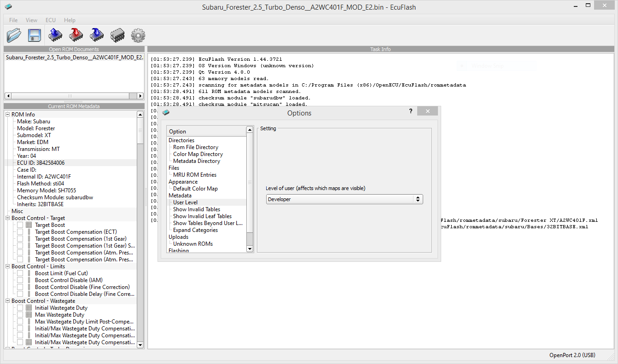The width and height of the screenshot is (618, 364).
Task: Select Show Invalid Tables option
Action: coord(197,209)
